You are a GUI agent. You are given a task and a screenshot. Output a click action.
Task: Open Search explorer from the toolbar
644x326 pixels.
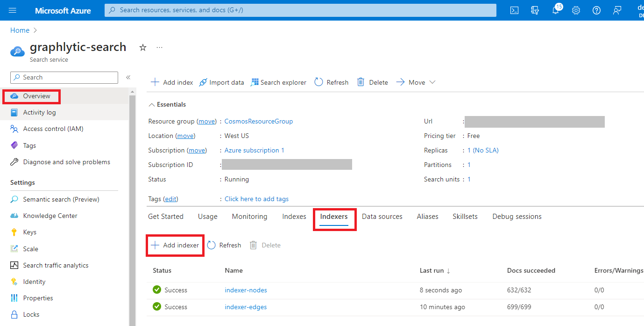278,82
